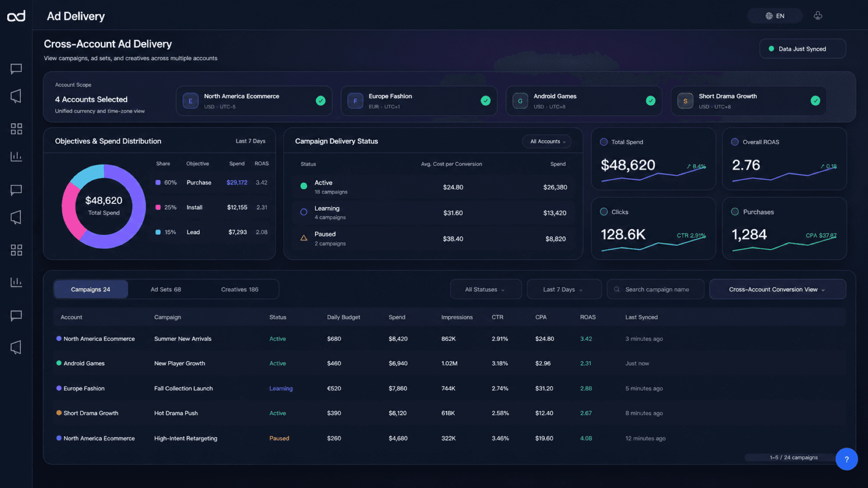Click the Data Just Synced button

(x=802, y=49)
